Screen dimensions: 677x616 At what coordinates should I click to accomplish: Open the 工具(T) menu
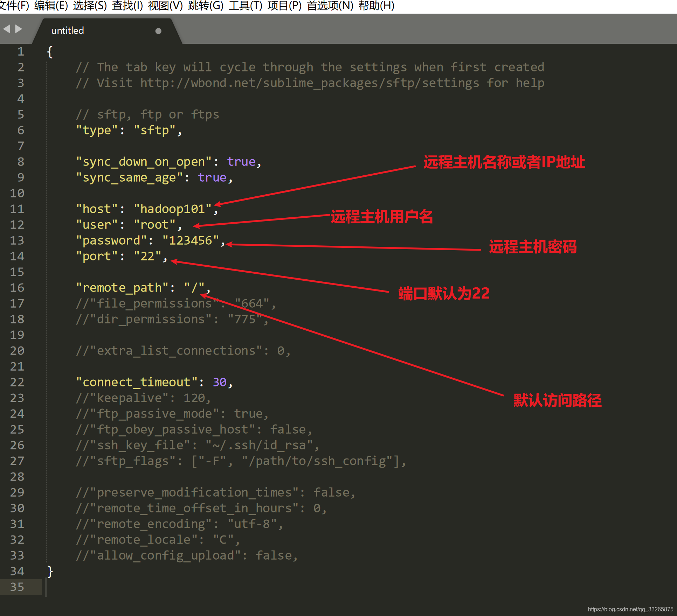click(246, 6)
